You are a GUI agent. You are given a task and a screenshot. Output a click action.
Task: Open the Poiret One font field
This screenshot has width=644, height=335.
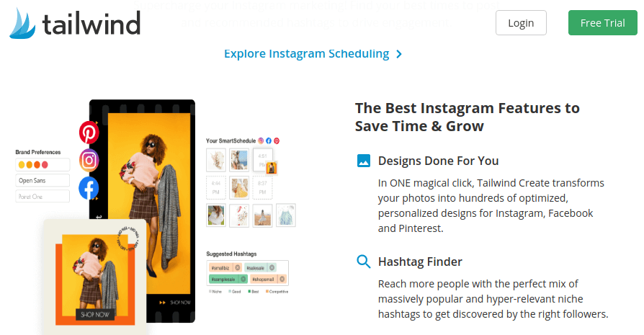coord(43,196)
